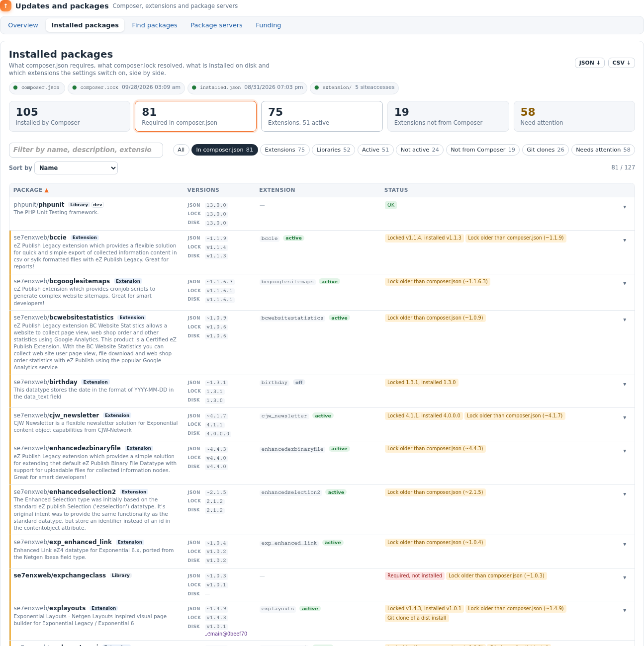Expand the exp_enhanced_link row details
Viewport: 644px width, 646px height.
pyautogui.click(x=625, y=545)
